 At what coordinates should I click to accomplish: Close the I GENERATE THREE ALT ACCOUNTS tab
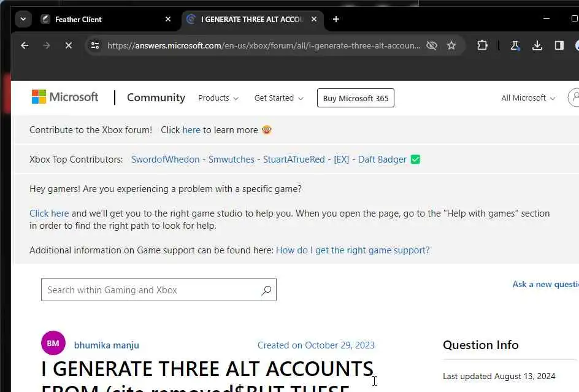[x=314, y=19]
